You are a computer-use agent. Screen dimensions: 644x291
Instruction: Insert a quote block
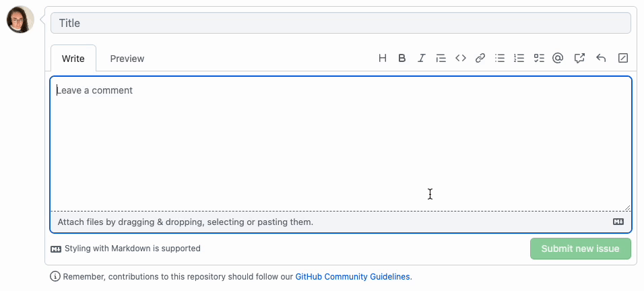click(441, 59)
